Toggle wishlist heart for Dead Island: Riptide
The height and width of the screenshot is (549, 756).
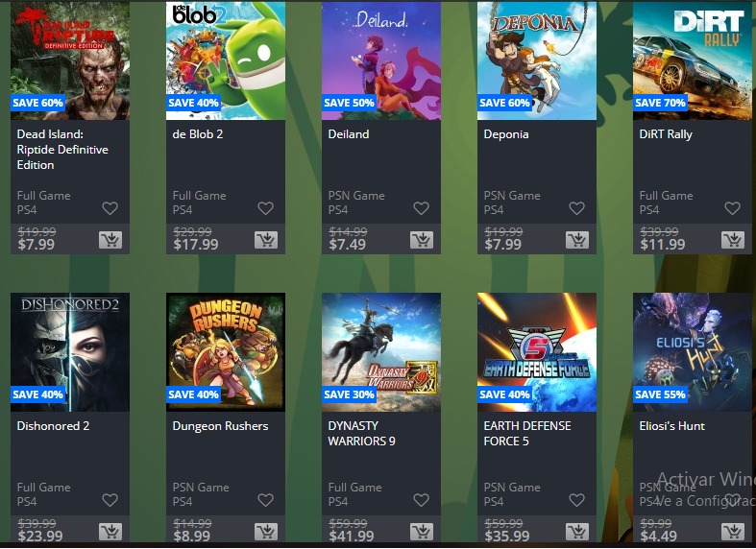110,208
